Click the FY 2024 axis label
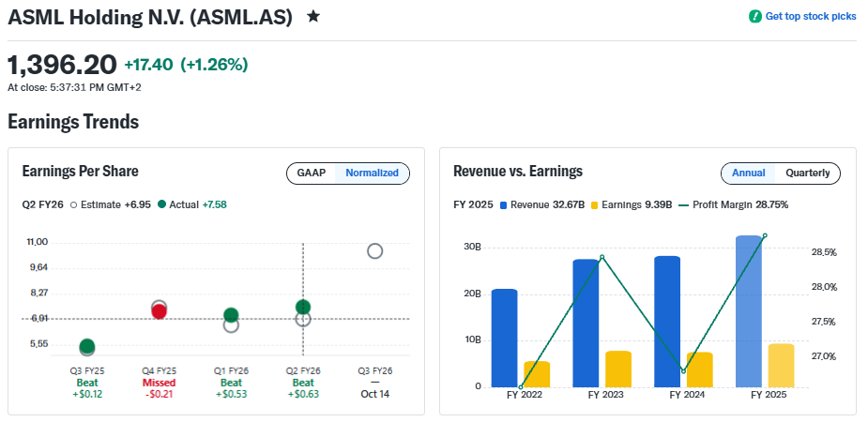The height and width of the screenshot is (422, 868). 687,395
